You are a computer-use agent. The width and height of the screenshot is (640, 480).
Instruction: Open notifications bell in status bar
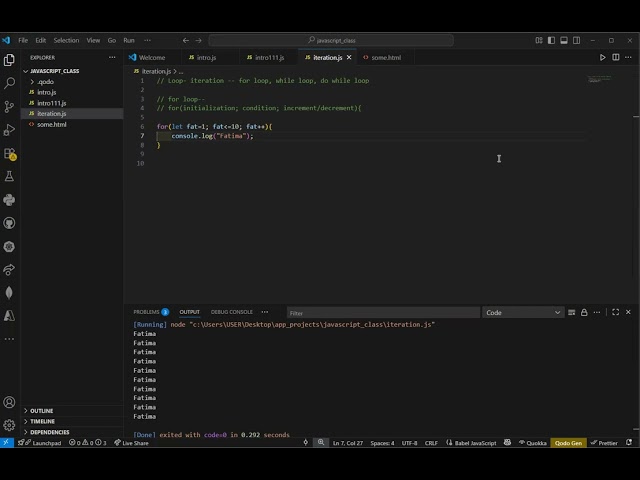[629, 442]
